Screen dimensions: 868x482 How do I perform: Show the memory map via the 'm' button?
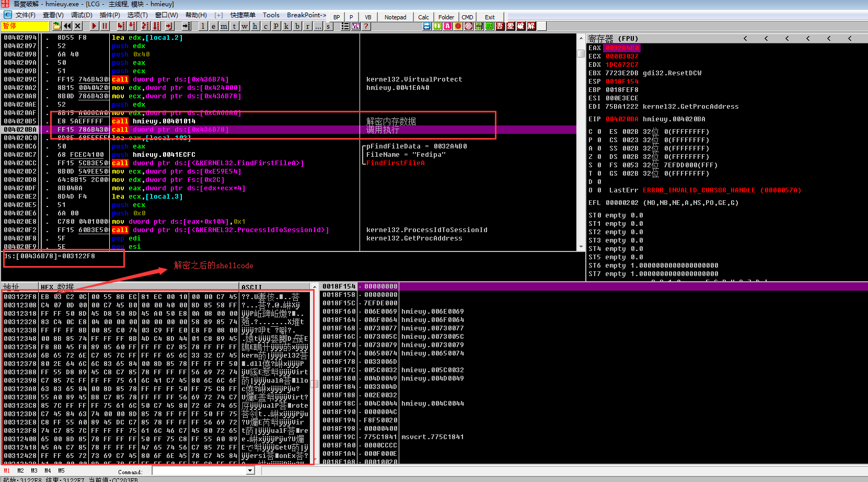coord(224,26)
